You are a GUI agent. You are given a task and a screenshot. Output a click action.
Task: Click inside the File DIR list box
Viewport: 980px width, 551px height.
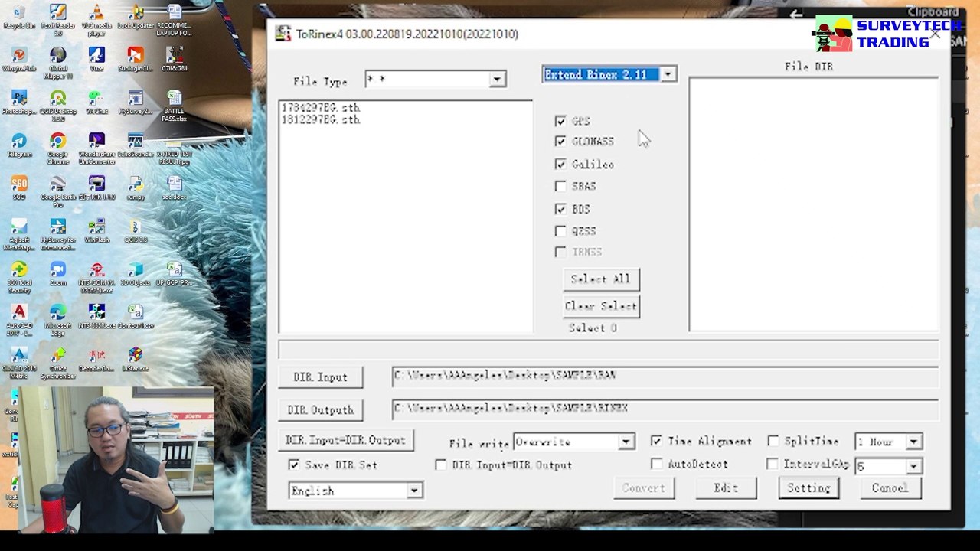(x=814, y=204)
